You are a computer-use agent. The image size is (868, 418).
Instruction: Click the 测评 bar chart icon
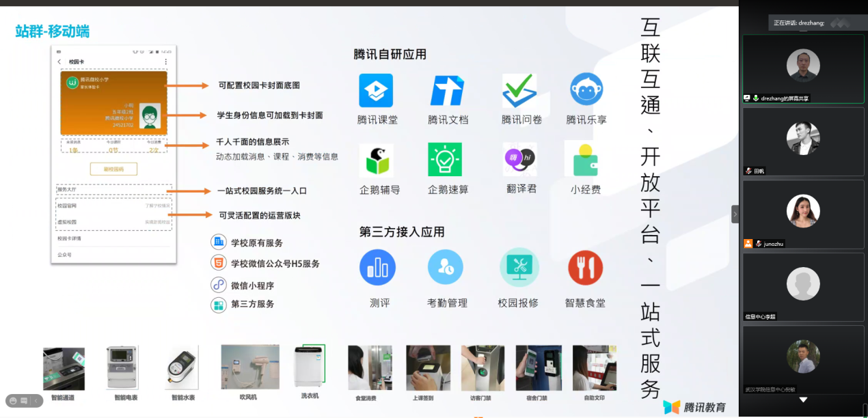[377, 267]
